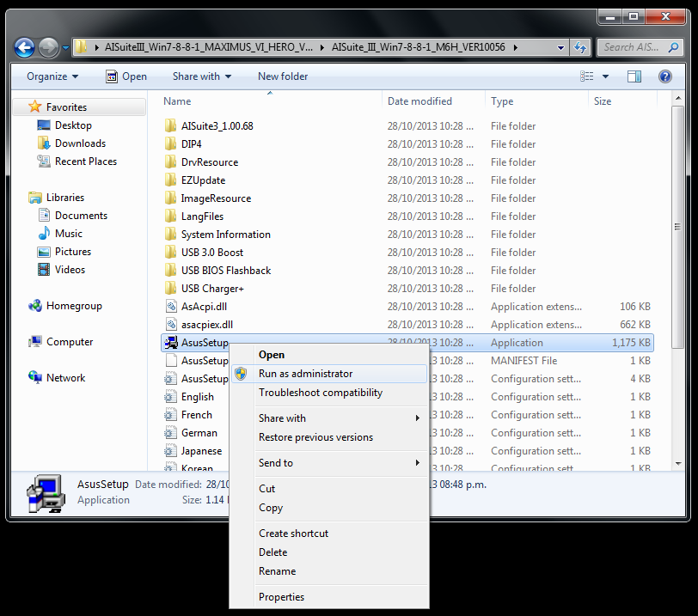This screenshot has width=698, height=616.
Task: Click the refresh address bar icon
Action: click(580, 47)
